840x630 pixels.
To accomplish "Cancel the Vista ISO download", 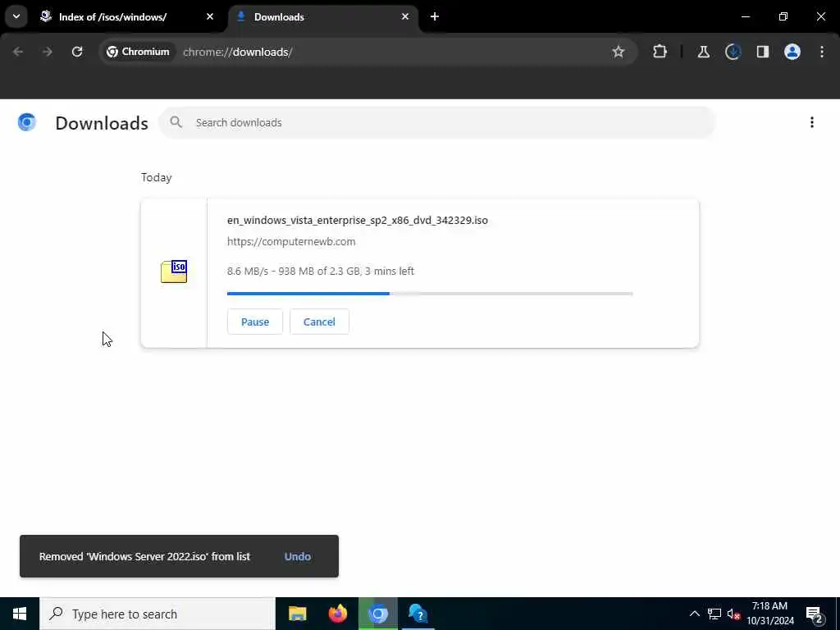I will [x=319, y=322].
